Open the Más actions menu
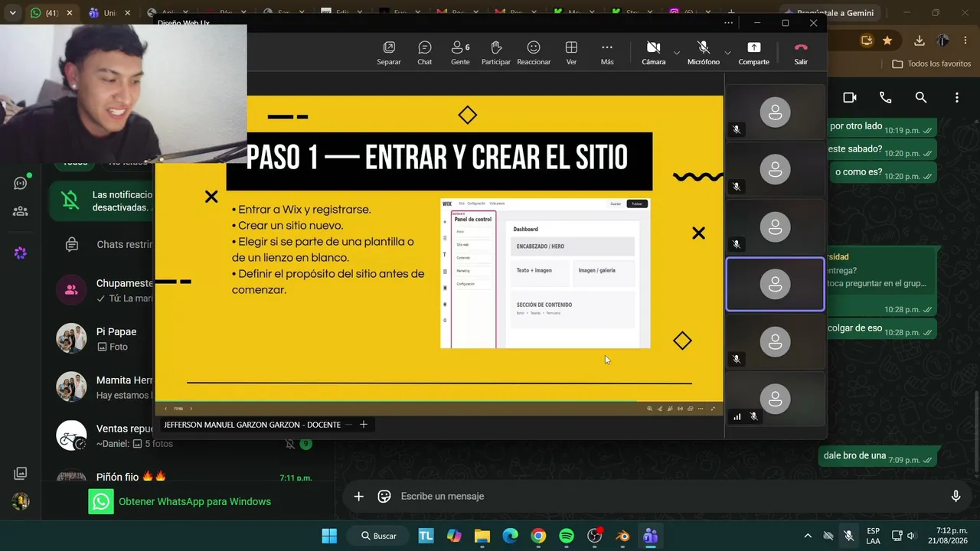The height and width of the screenshot is (551, 980). click(607, 53)
